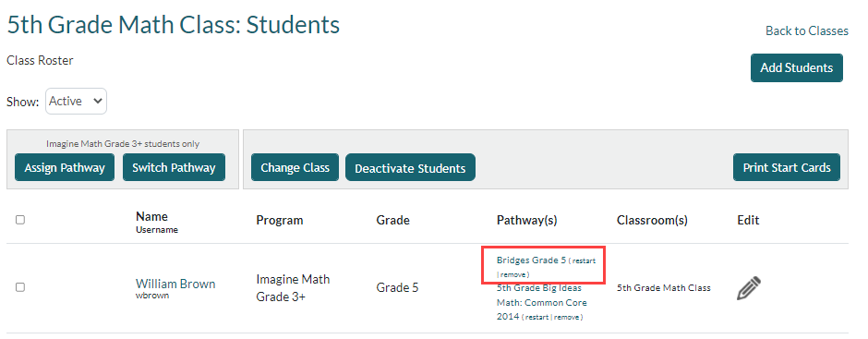Edit William Brown using the pencil icon
Image resolution: width=868 pixels, height=339 pixels.
point(749,288)
